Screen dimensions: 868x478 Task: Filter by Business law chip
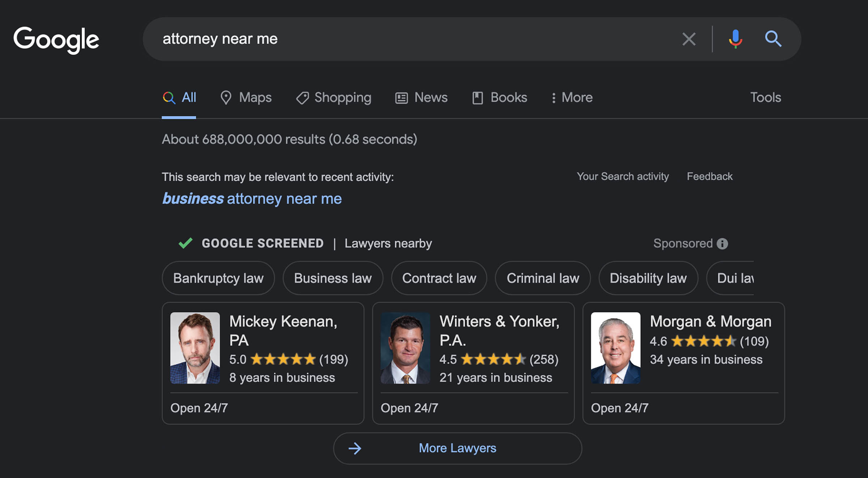(x=333, y=278)
